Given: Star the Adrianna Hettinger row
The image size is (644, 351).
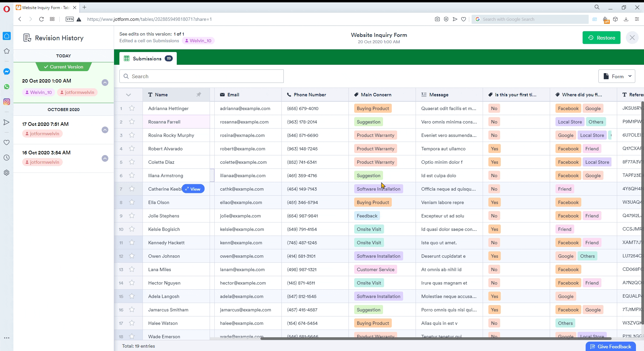Looking at the screenshot, I should tap(132, 108).
